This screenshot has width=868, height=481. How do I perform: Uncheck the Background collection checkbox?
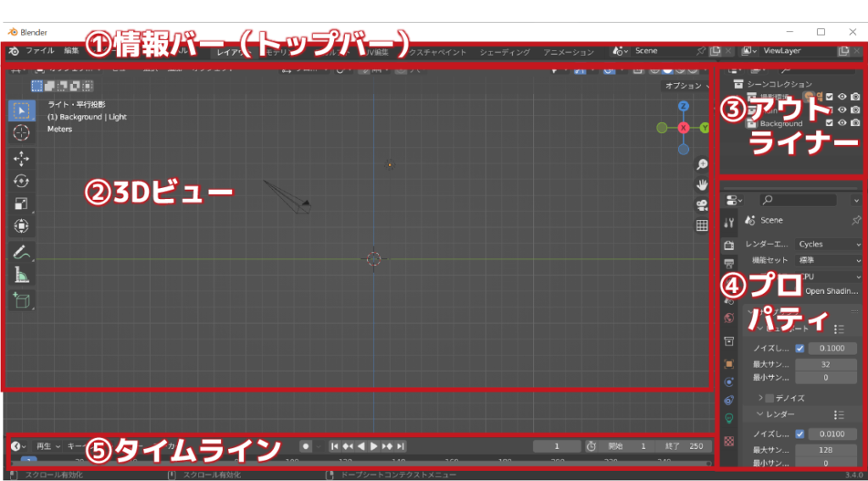click(x=830, y=124)
